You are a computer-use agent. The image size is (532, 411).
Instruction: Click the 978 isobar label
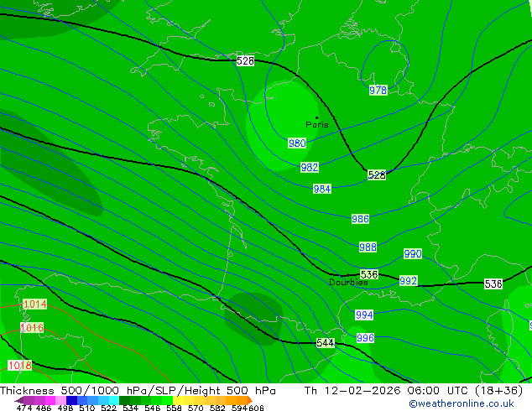point(378,91)
